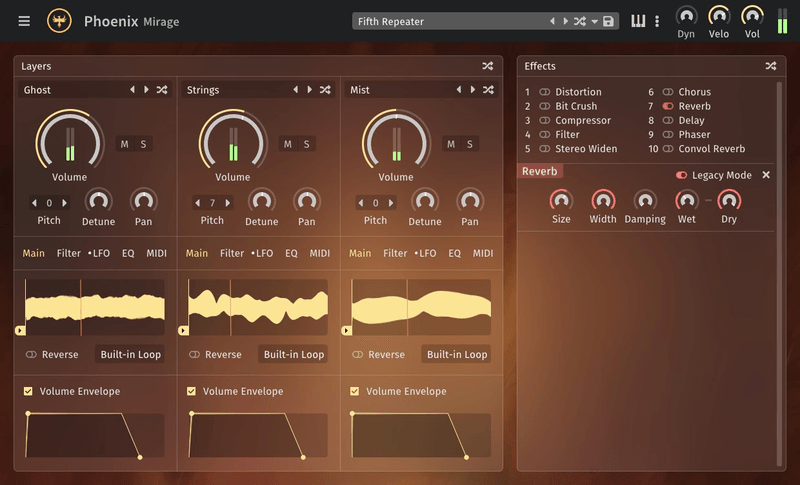The height and width of the screenshot is (485, 800).
Task: Select Convol Reverb in effects list
Action: 711,149
